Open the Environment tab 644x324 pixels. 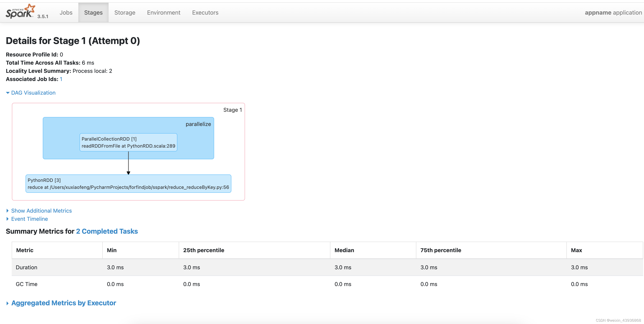click(164, 12)
